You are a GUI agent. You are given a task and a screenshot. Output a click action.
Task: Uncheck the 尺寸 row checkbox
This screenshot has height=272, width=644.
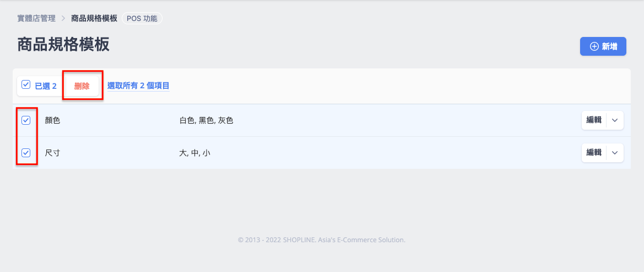[x=26, y=153]
